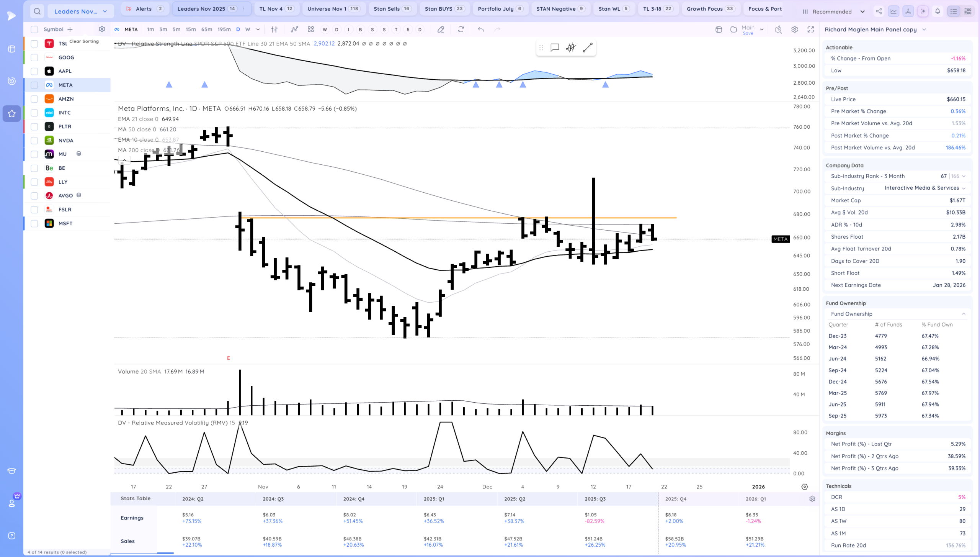Click the alerts bell icon
This screenshot has height=557, width=980.
click(938, 11)
